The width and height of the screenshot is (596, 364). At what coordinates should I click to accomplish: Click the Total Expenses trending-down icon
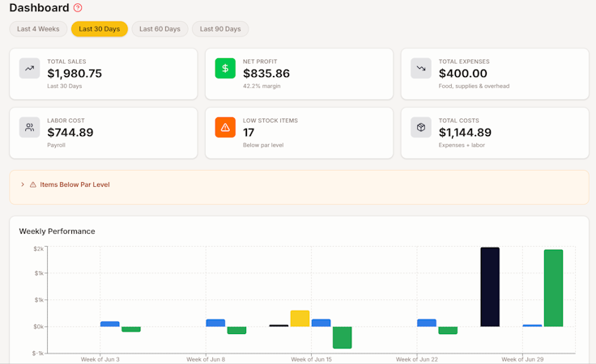[421, 68]
